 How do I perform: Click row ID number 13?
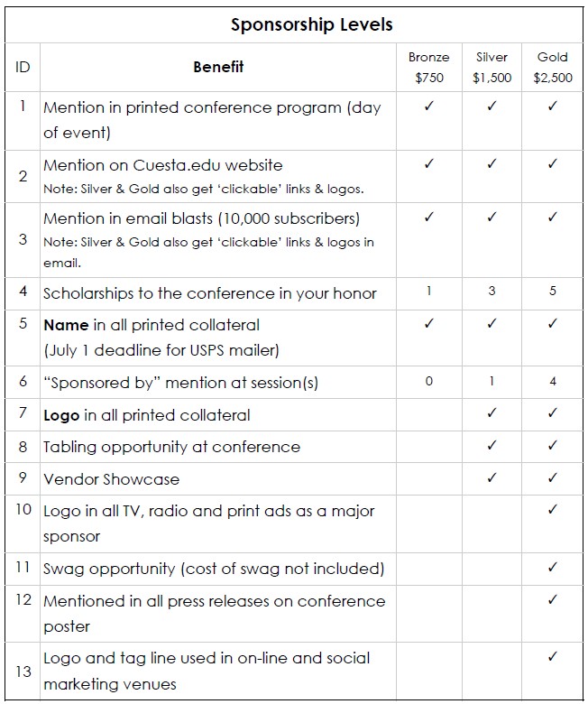[x=23, y=671]
